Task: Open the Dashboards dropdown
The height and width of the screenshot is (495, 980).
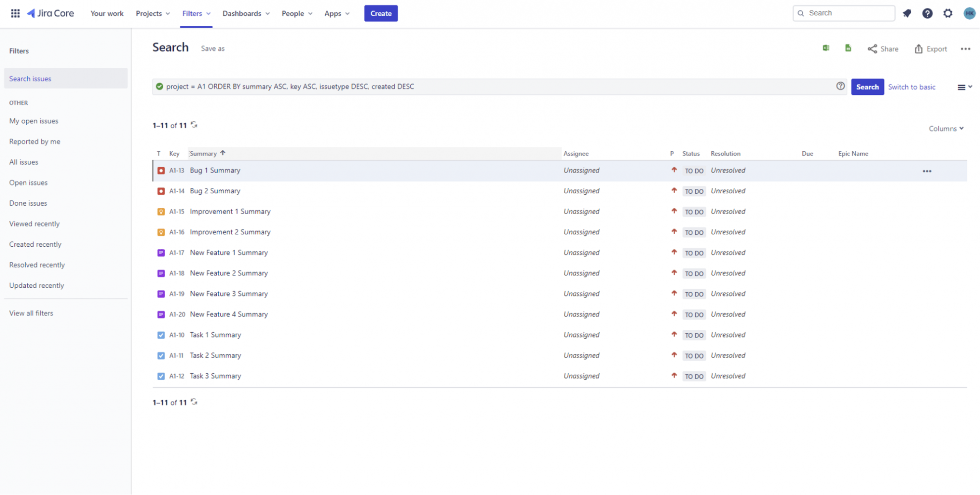Action: coord(245,13)
